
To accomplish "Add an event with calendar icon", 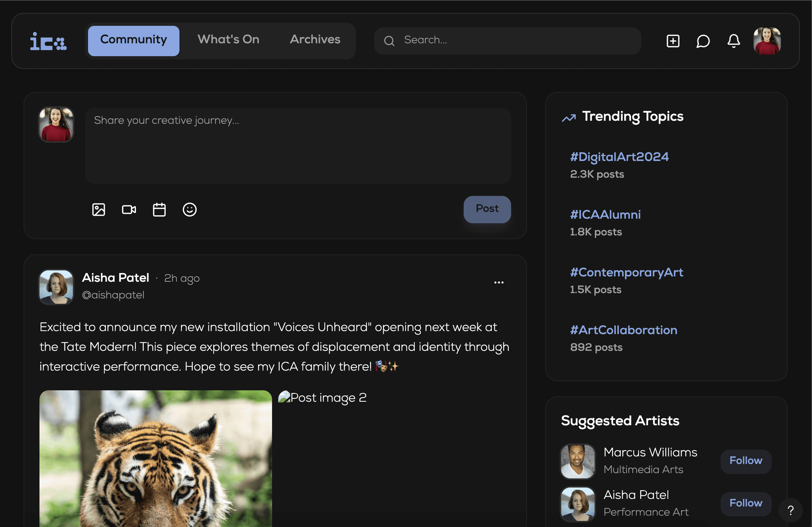I will 159,210.
